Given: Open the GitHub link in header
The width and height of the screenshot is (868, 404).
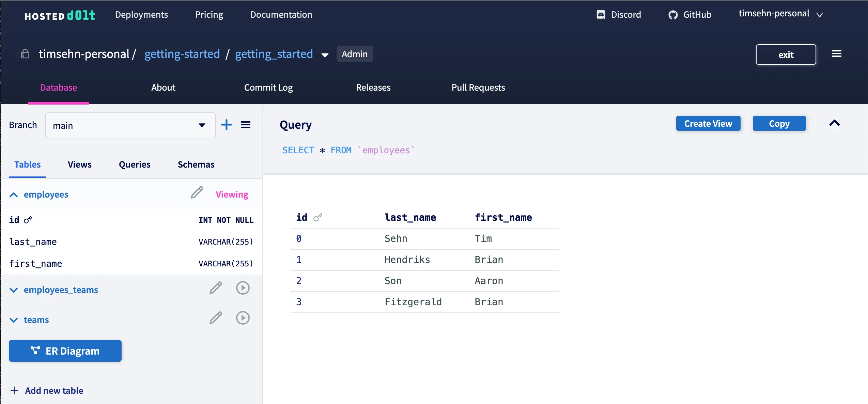Looking at the screenshot, I should point(690,15).
